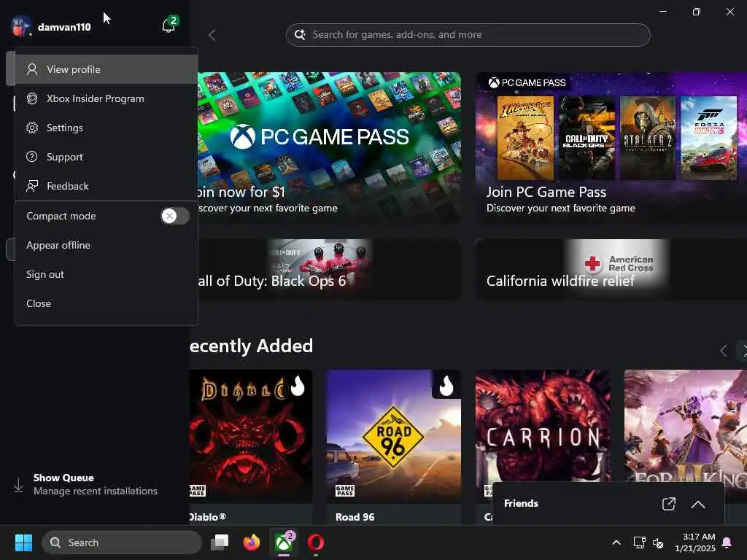Open the PC Game Pass $1 banner
Viewport: 747px width, 560px height.
coord(329,147)
